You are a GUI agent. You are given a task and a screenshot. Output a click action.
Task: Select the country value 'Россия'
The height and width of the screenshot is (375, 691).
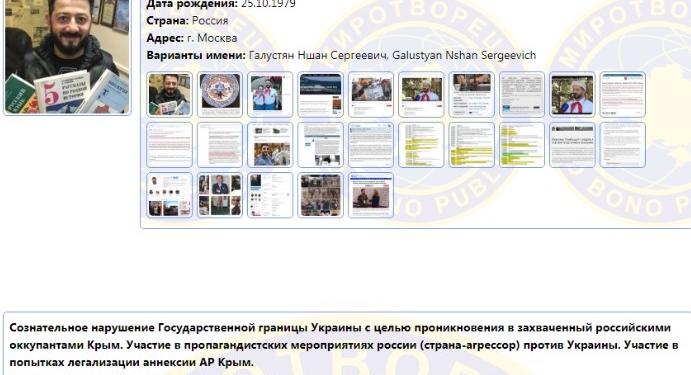[210, 21]
